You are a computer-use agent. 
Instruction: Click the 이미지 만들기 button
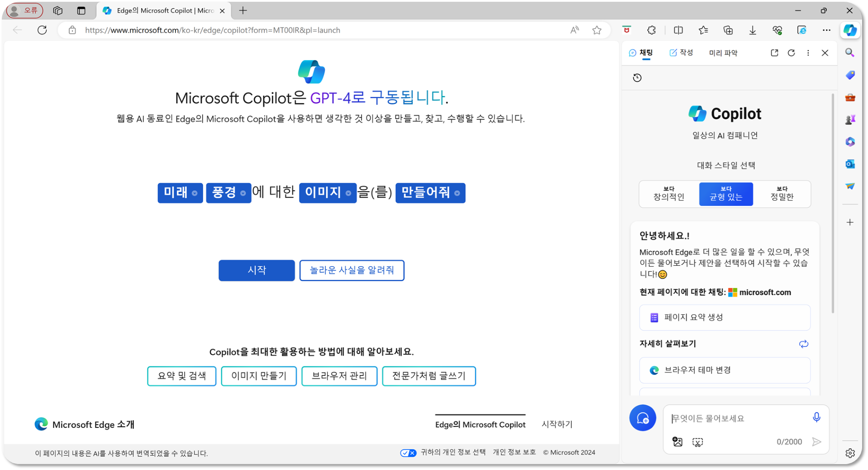point(259,376)
